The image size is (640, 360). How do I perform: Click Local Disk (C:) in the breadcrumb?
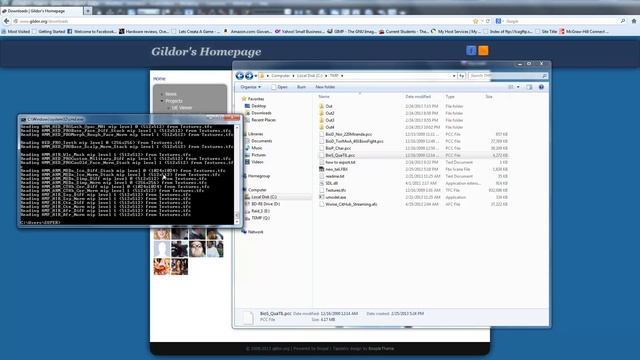[x=309, y=76]
